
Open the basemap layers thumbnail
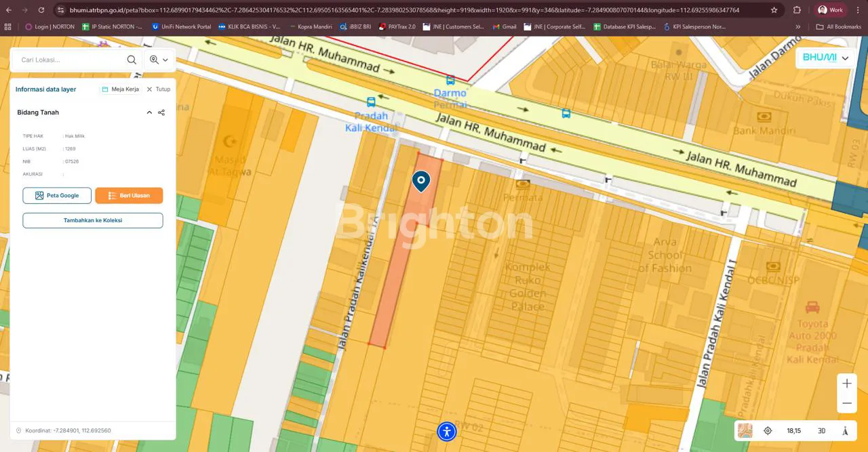pos(745,430)
